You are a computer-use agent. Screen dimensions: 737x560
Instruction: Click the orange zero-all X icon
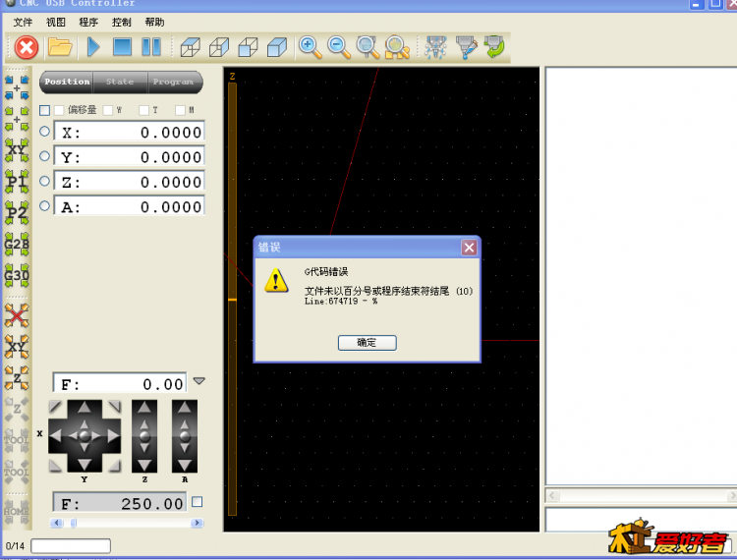pyautogui.click(x=17, y=315)
